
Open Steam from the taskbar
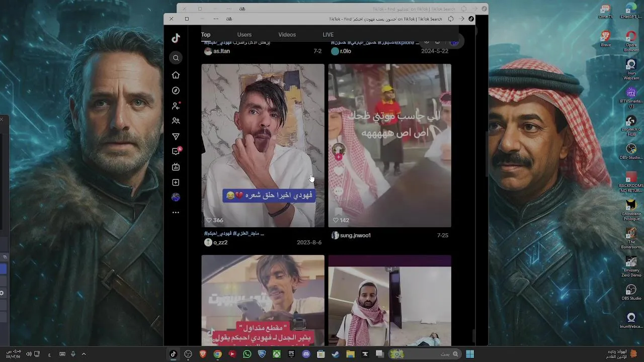point(336,354)
